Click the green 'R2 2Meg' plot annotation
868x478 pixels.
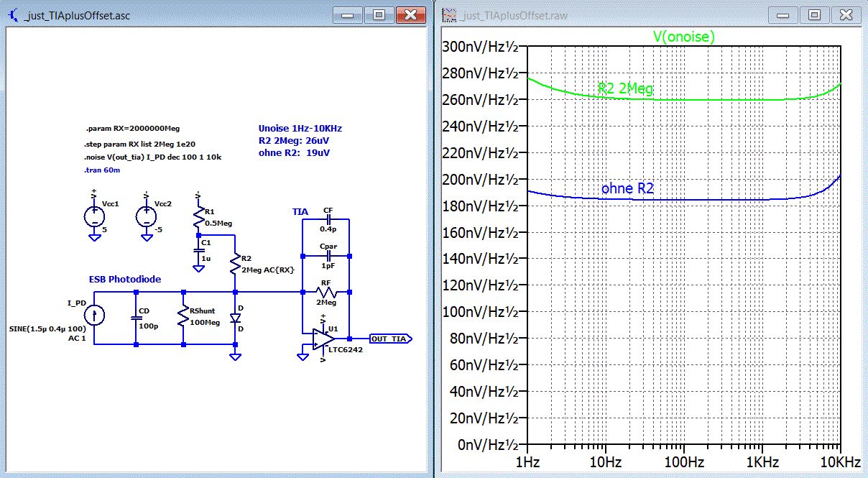tap(625, 88)
